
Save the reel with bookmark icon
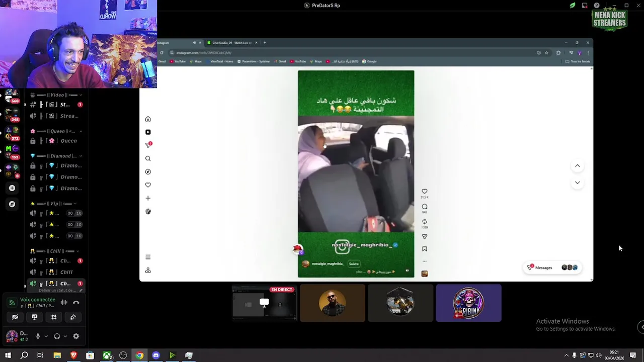tap(425, 249)
